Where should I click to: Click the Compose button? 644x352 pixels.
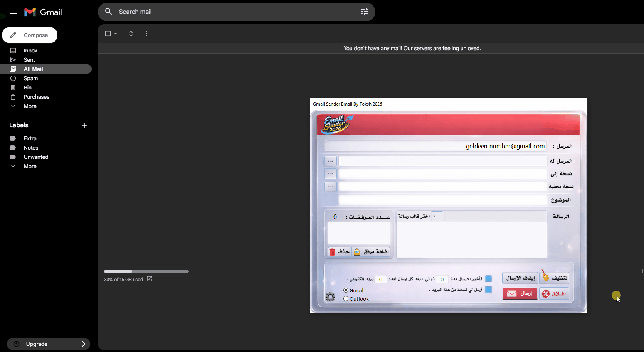pyautogui.click(x=30, y=35)
